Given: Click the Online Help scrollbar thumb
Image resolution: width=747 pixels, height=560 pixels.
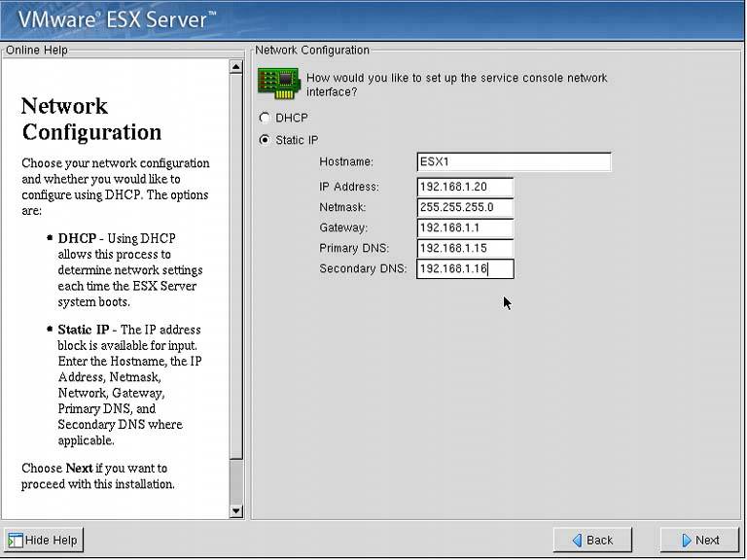Looking at the screenshot, I should click(x=235, y=272).
